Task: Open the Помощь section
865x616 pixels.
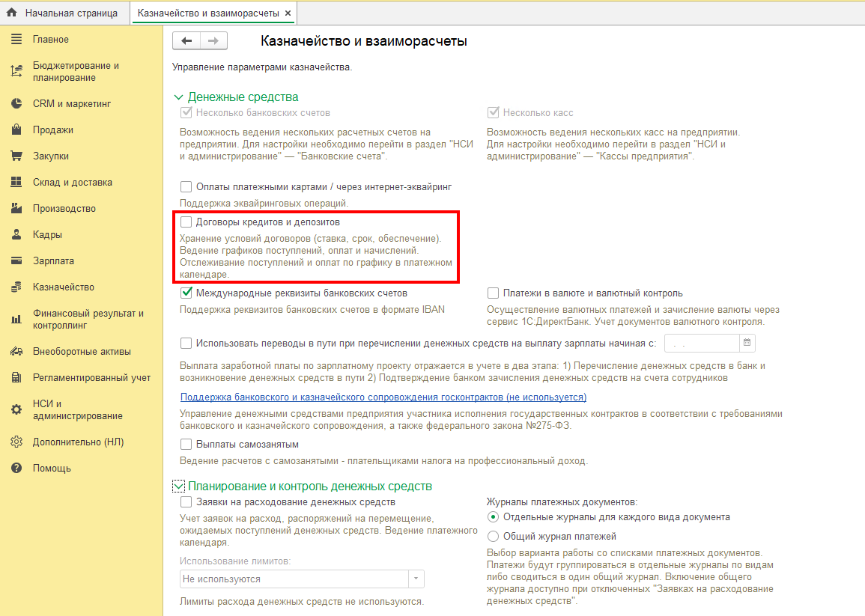Action: tap(52, 469)
